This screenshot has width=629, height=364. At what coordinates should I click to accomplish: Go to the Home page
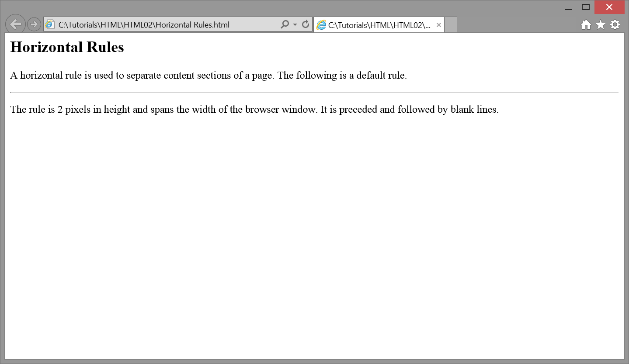pos(586,25)
